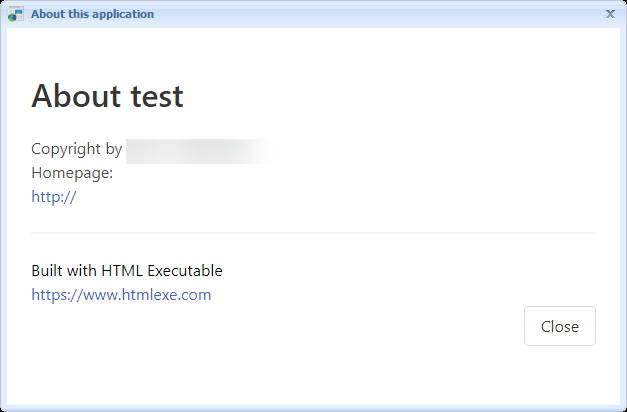The image size is (627, 412).
Task: Visit the https://www.htmlexe.com link
Action: tap(121, 295)
